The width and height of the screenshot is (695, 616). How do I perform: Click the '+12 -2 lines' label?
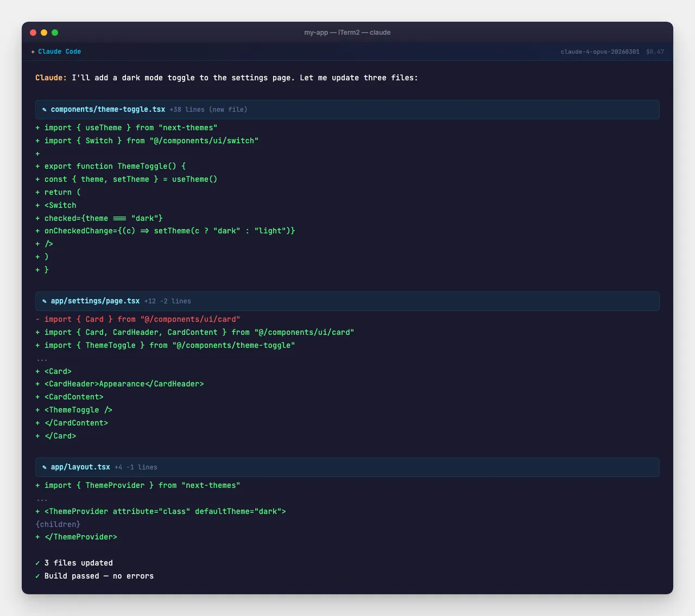(168, 301)
